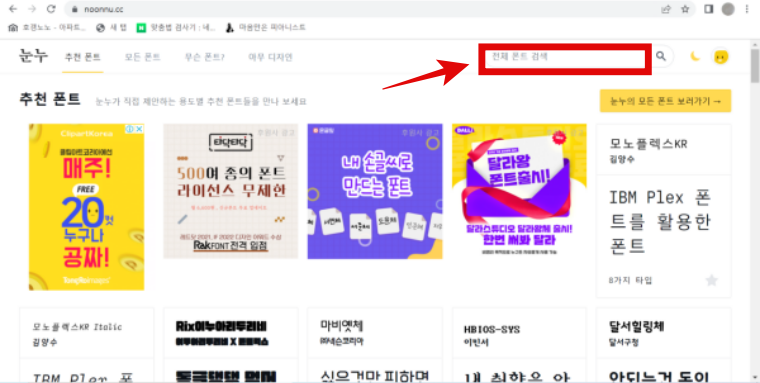
Task: Click 달서구청 author name
Action: click(x=624, y=342)
